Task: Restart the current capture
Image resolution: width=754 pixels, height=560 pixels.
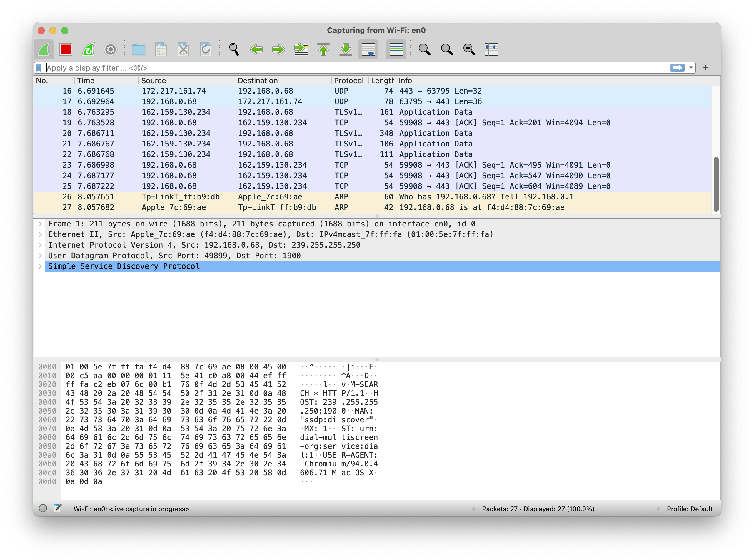Action: 88,49
